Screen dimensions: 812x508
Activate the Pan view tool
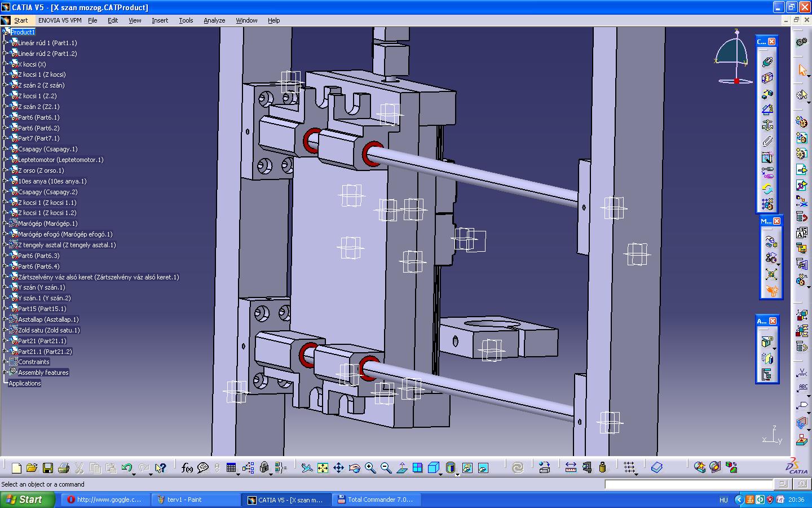click(338, 468)
